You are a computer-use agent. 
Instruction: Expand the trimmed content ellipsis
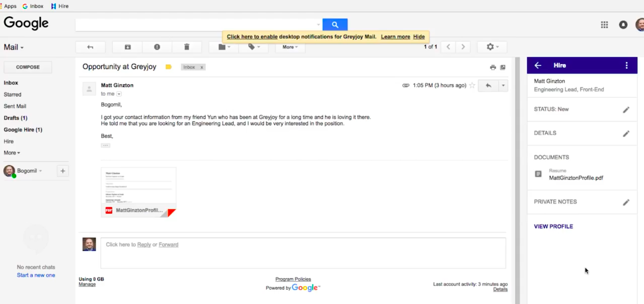(106, 146)
